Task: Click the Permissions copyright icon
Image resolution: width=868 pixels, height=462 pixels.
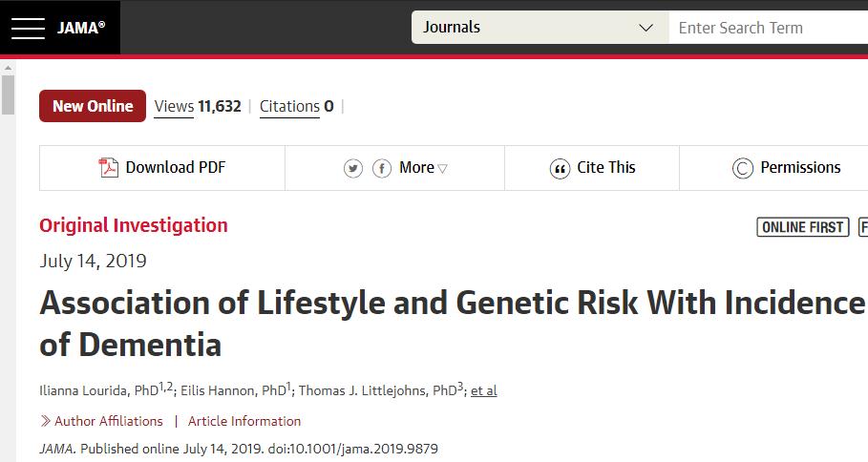Action: tap(742, 168)
